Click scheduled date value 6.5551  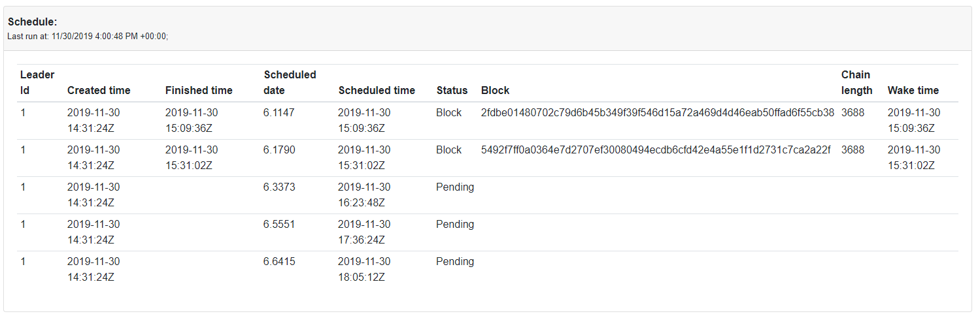point(279,224)
